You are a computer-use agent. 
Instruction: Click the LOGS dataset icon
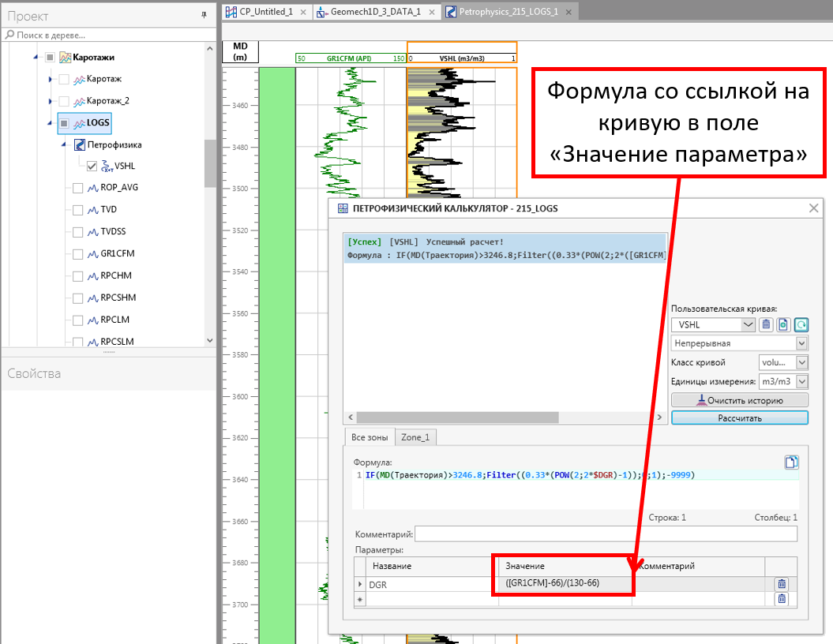[x=79, y=123]
